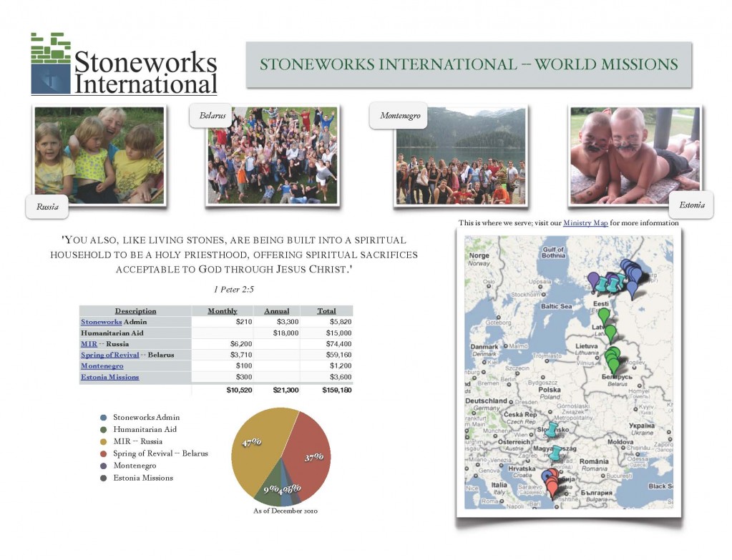Click the Stoneworks International brick logo
Image resolution: width=732 pixels, height=560 pixels.
point(50,64)
